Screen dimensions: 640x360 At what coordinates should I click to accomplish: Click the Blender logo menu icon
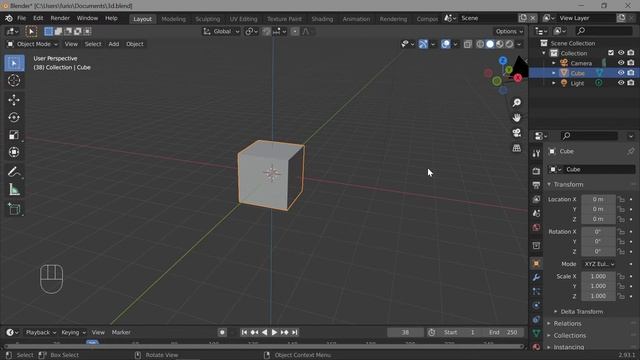9,18
